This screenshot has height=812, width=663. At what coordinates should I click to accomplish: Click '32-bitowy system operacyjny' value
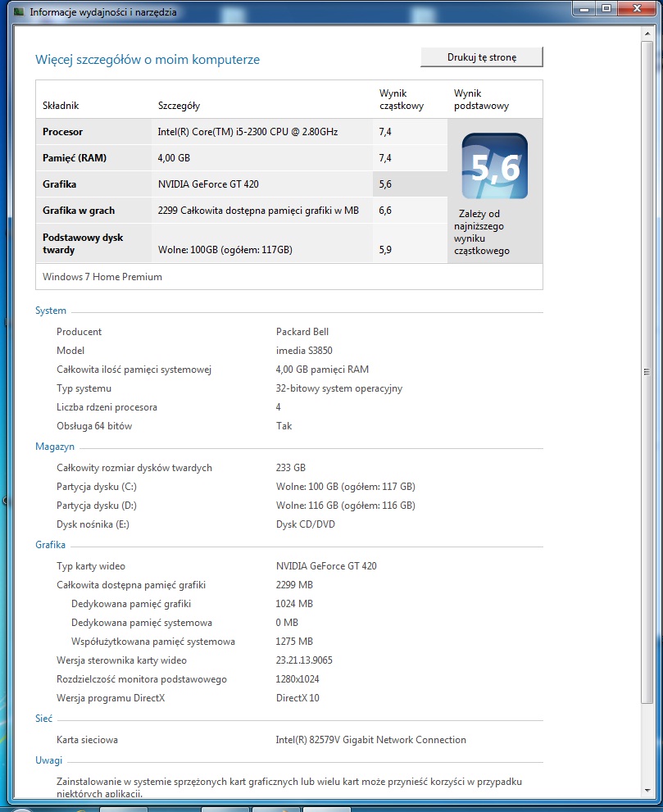coord(338,388)
